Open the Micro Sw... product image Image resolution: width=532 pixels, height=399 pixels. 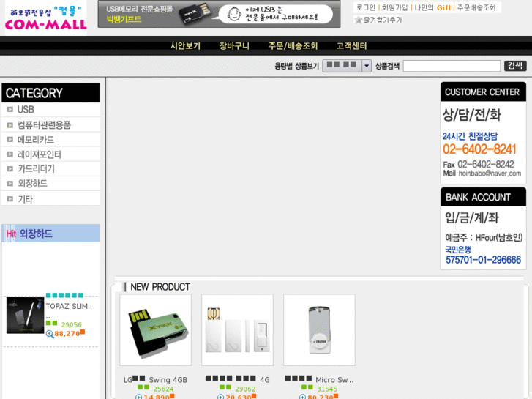tap(319, 330)
